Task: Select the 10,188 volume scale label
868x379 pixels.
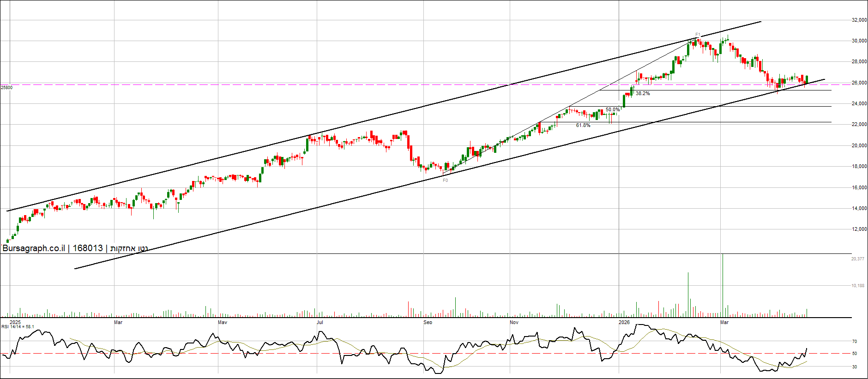Action: point(857,286)
